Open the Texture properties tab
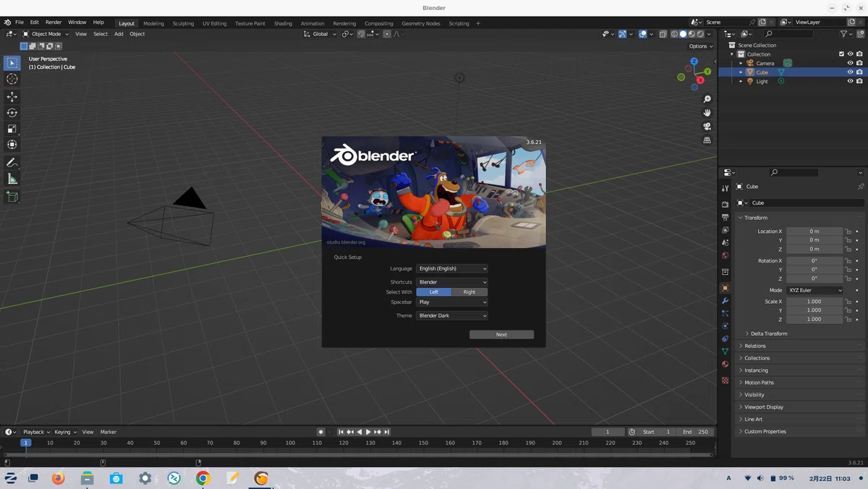Viewport: 868px width, 489px height. click(x=725, y=380)
